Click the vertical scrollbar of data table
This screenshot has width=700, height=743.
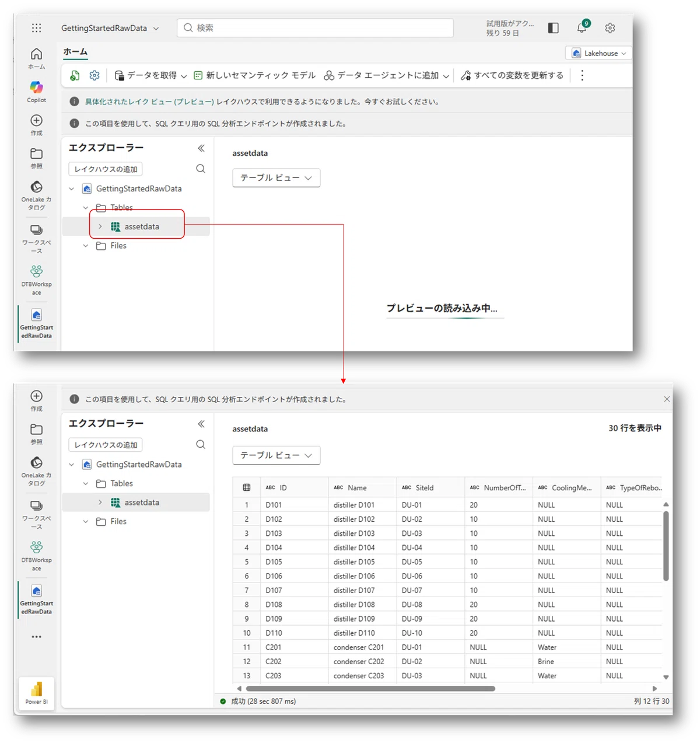pyautogui.click(x=666, y=546)
